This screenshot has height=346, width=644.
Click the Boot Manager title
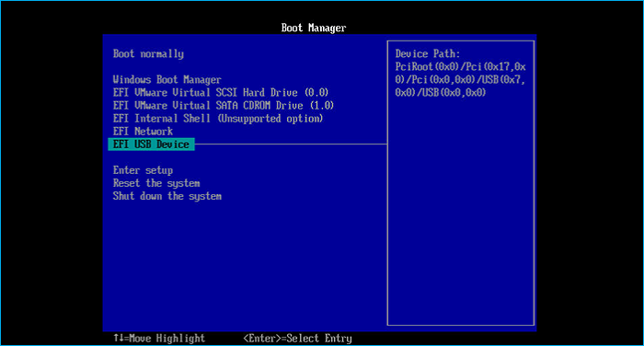[314, 28]
